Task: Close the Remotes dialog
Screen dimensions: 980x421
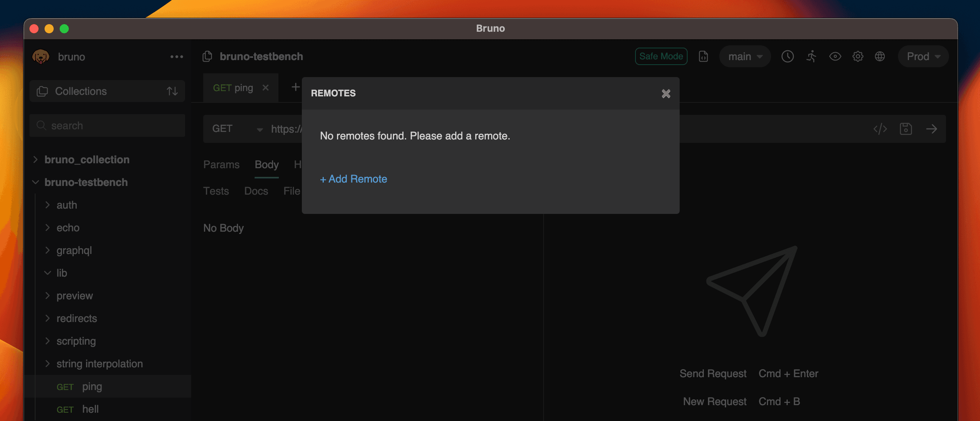Action: tap(665, 94)
